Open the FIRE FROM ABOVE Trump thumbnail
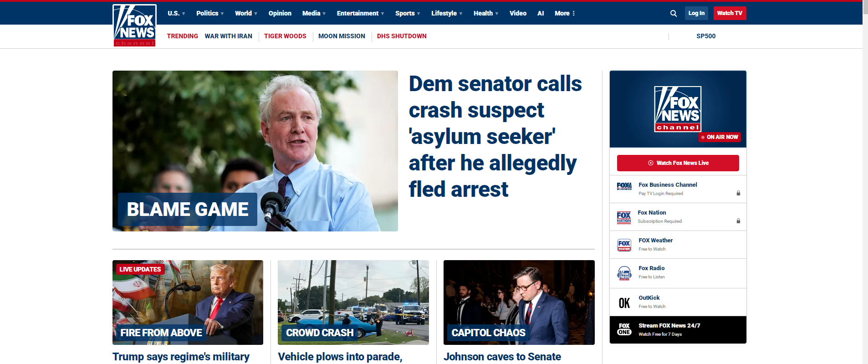The width and height of the screenshot is (868, 364). click(188, 302)
